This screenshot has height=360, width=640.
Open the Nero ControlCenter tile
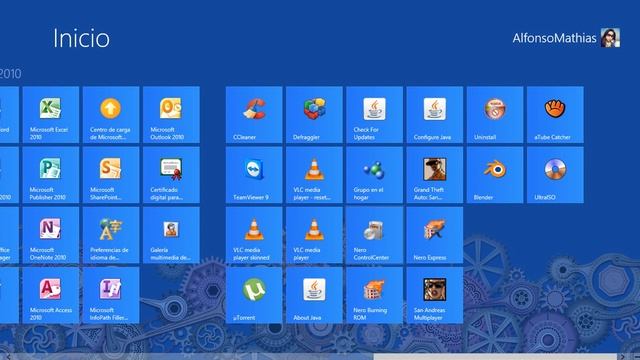point(374,235)
